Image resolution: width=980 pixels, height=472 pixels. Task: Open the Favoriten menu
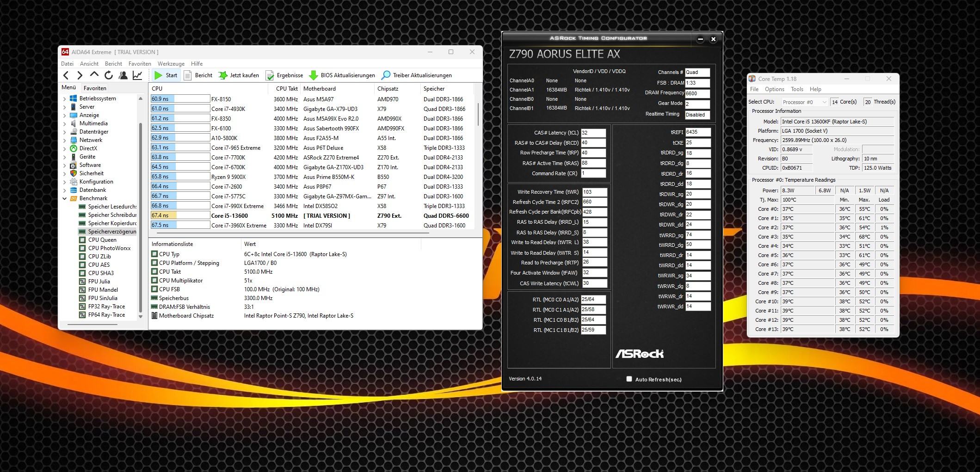[x=140, y=64]
